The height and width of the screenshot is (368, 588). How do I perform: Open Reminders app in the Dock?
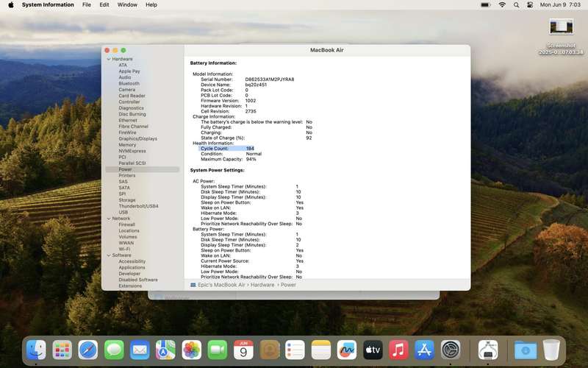(295, 350)
